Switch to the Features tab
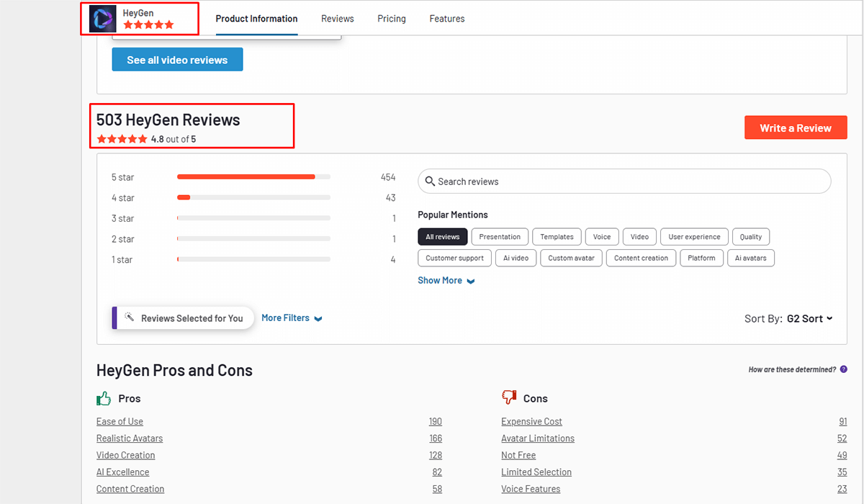 tap(447, 19)
